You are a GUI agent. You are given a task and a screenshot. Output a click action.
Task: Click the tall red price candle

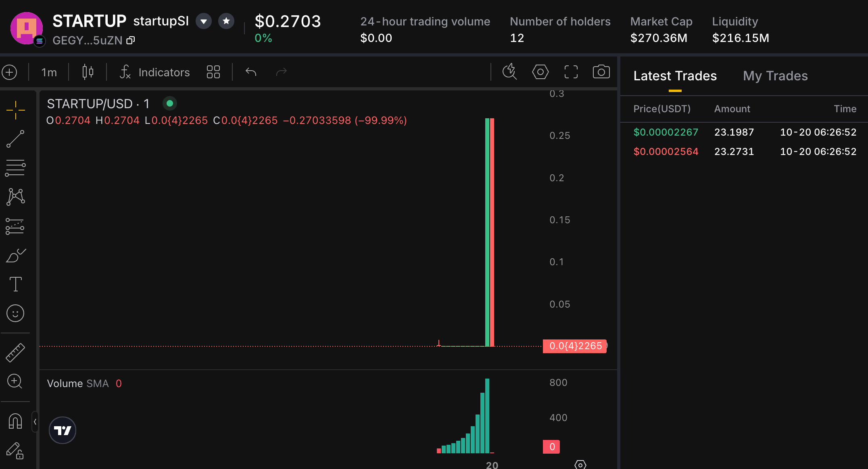[492, 232]
